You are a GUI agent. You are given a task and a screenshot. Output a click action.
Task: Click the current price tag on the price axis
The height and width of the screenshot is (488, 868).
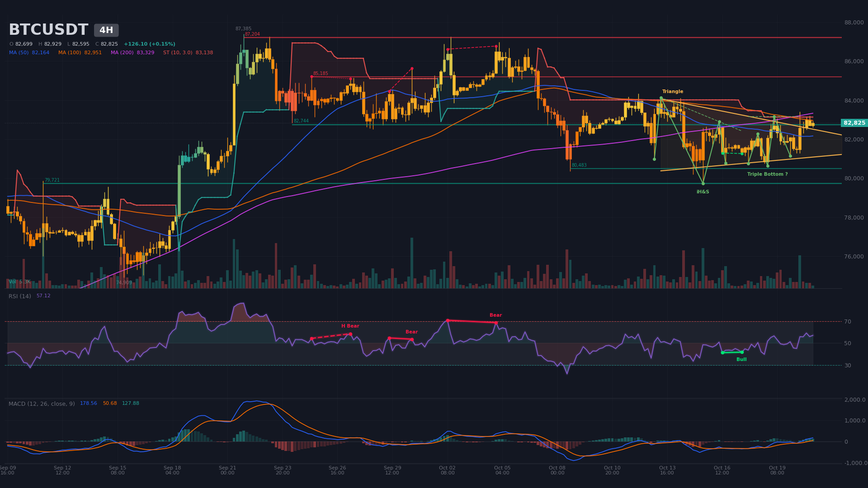coord(854,123)
